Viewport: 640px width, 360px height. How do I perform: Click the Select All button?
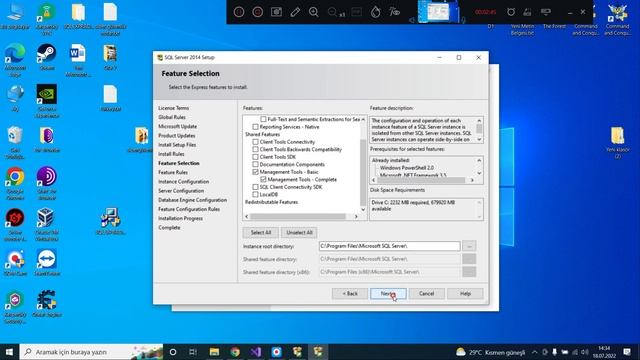(261, 232)
